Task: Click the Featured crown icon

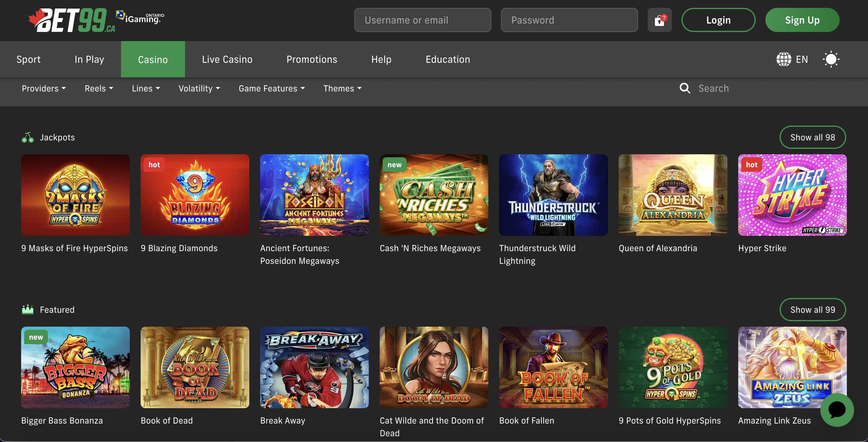Action: [x=28, y=309]
